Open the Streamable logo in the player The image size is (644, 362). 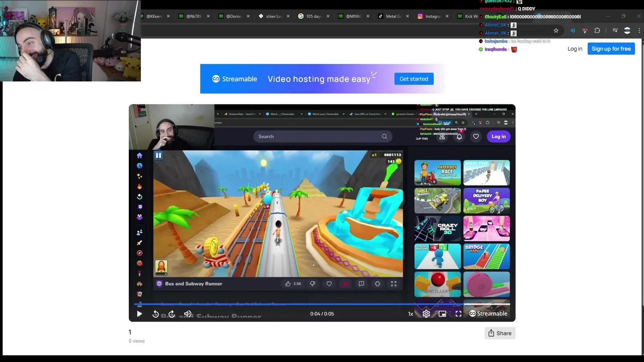488,314
